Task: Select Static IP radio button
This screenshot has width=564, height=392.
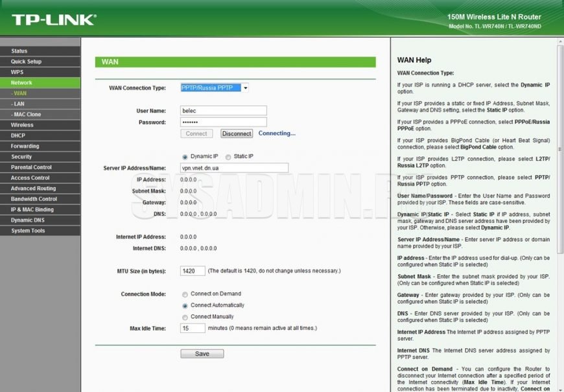Action: (x=228, y=157)
